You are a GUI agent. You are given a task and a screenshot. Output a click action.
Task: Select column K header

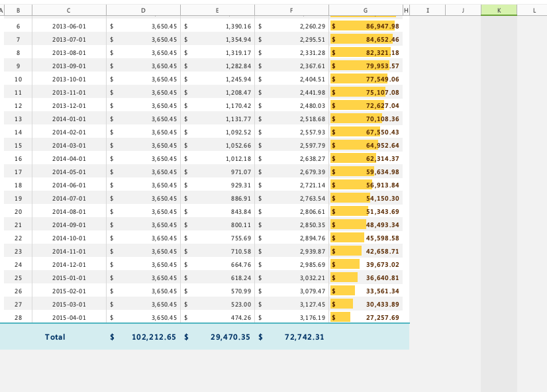499,10
